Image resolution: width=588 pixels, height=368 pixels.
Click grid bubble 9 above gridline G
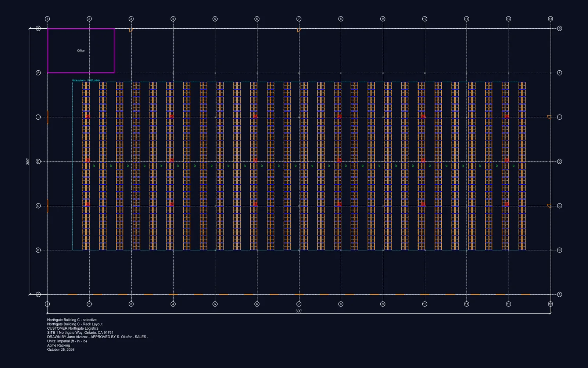coord(383,19)
